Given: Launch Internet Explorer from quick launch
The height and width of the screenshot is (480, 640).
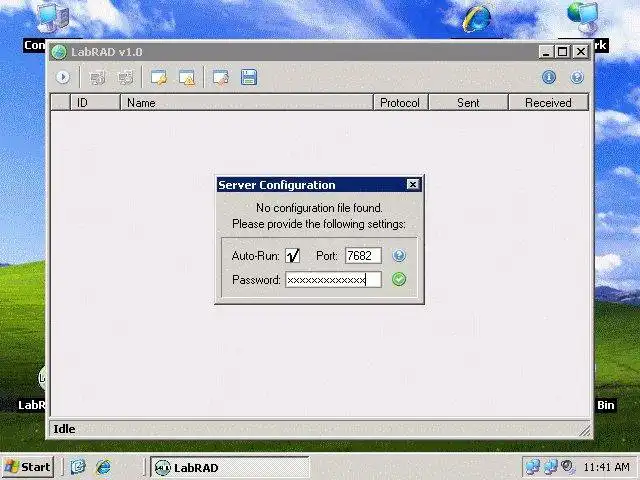Looking at the screenshot, I should click(x=104, y=467).
